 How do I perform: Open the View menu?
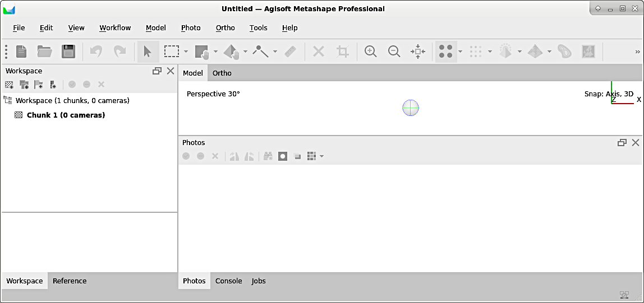click(76, 28)
